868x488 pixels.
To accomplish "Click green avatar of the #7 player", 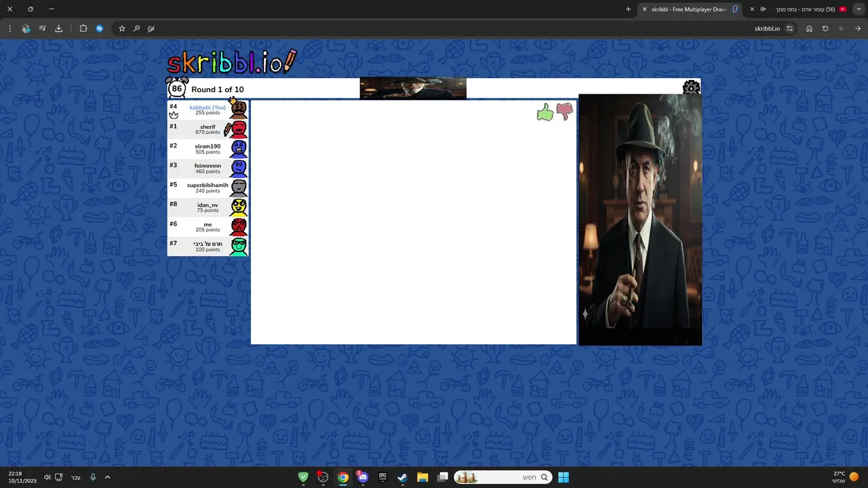I will coord(238,246).
